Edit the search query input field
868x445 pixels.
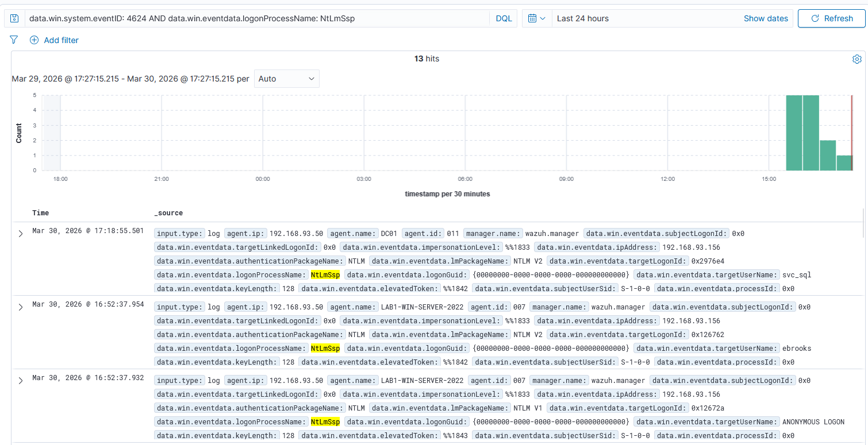[257, 18]
